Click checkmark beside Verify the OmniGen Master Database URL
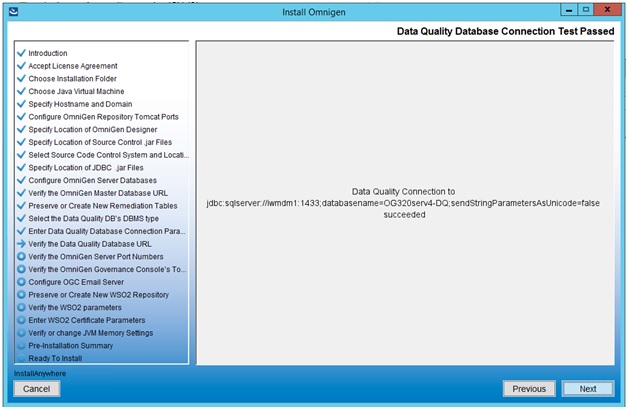This screenshot has width=628, height=409. (22, 193)
